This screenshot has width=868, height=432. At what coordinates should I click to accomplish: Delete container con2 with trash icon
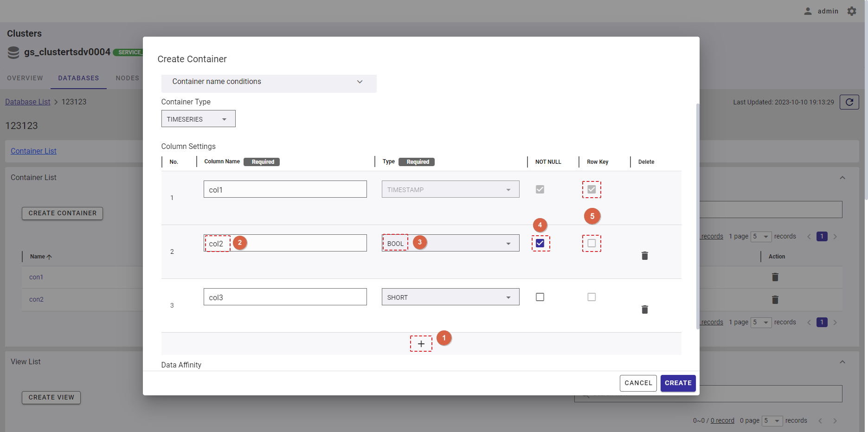(775, 299)
